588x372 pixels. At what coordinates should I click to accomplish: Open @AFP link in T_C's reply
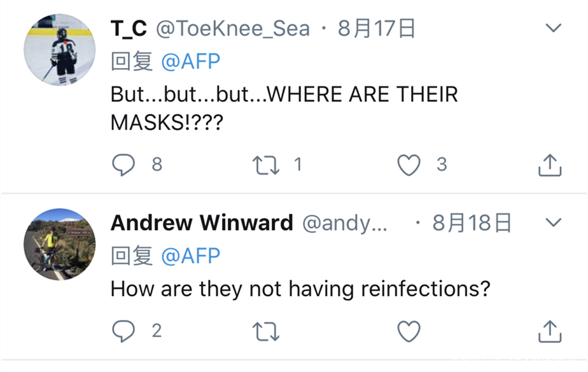point(191,62)
